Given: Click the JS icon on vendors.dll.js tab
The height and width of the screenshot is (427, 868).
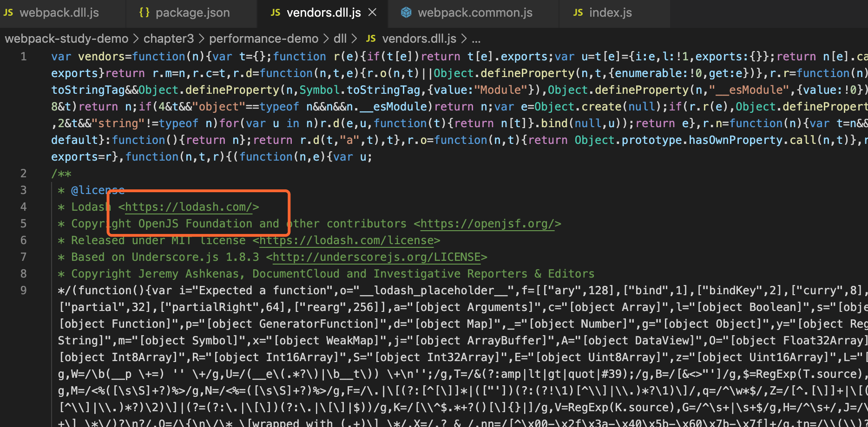Looking at the screenshot, I should click(276, 13).
